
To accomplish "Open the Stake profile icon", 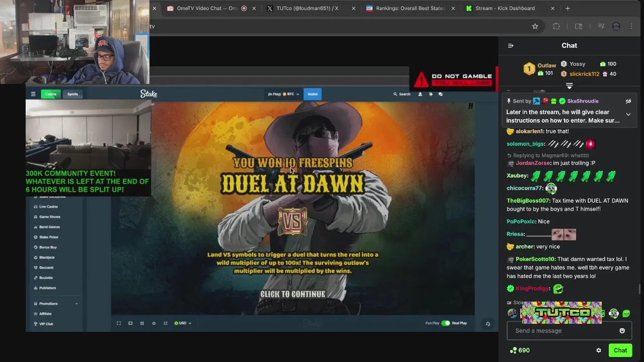I will pyautogui.click(x=420, y=94).
